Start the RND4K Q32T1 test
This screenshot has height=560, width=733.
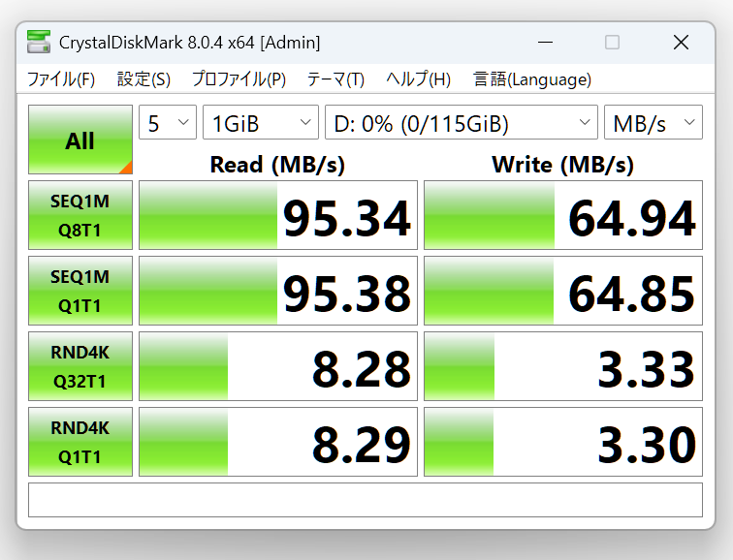point(80,366)
